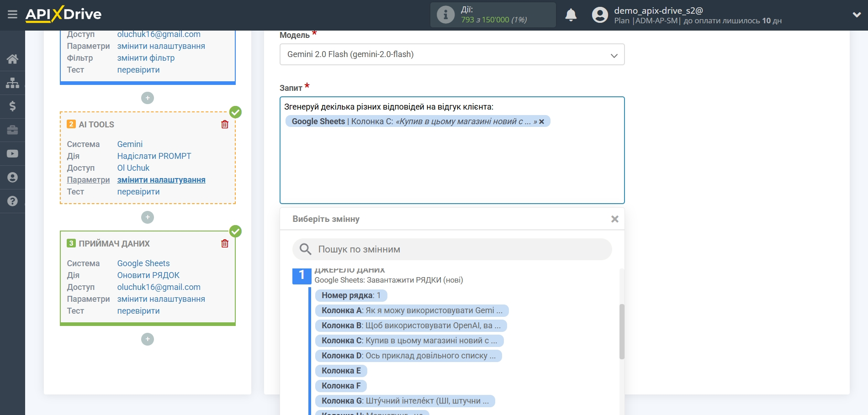
Task: Remove the Колонка C variable tag
Action: click(542, 121)
